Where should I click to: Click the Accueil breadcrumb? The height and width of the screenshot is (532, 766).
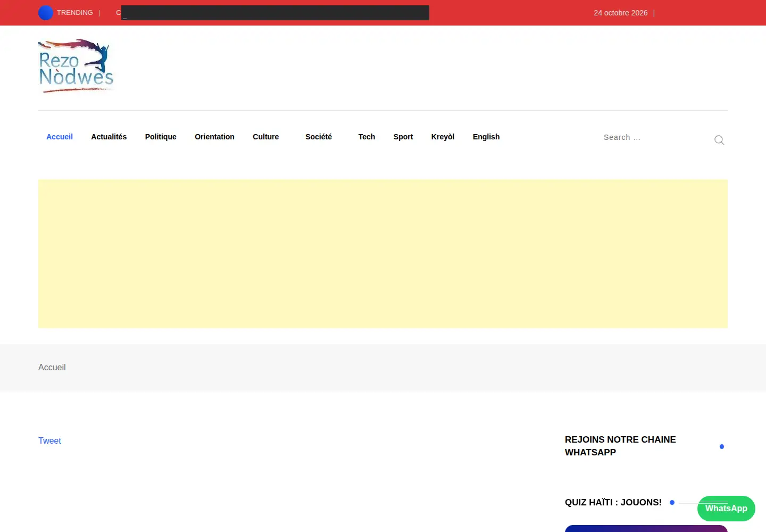click(52, 367)
